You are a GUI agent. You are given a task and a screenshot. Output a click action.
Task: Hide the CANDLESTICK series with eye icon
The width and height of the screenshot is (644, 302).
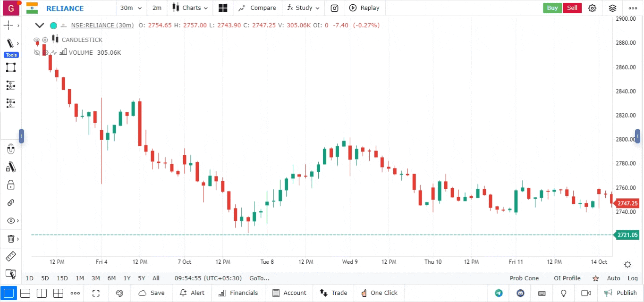[37, 40]
